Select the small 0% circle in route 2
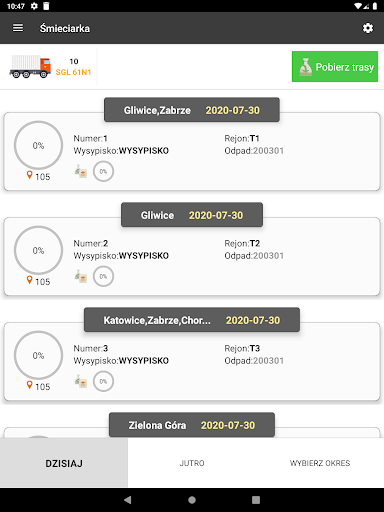The image size is (384, 512). (x=103, y=276)
